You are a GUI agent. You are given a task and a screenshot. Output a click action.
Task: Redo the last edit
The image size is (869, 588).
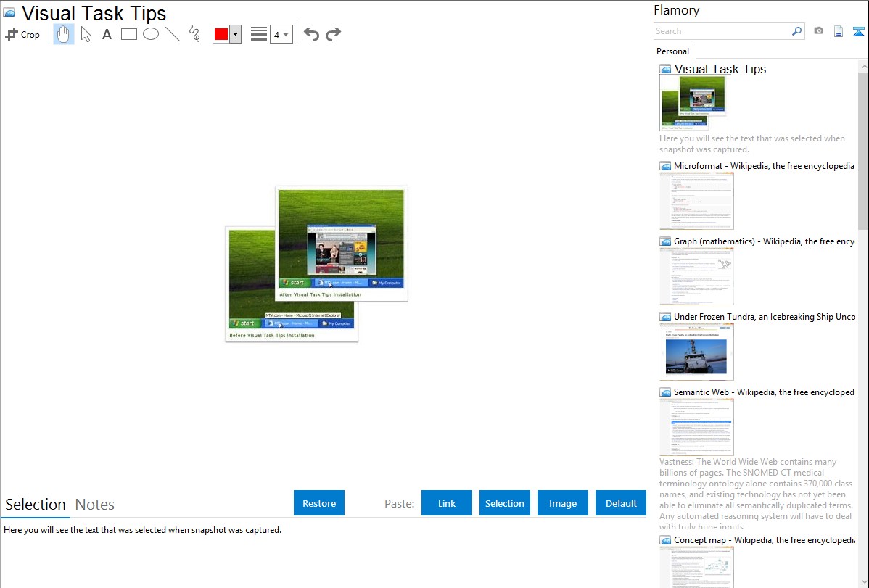(x=333, y=34)
